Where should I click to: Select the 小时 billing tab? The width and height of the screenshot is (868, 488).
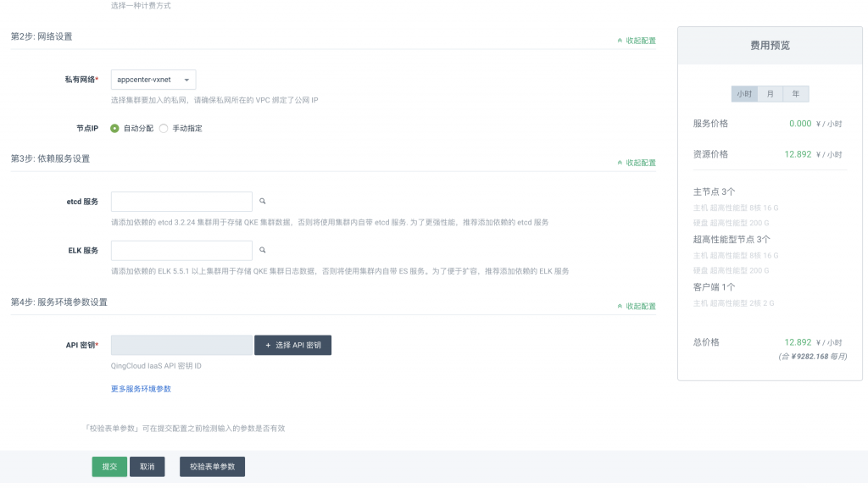point(743,94)
